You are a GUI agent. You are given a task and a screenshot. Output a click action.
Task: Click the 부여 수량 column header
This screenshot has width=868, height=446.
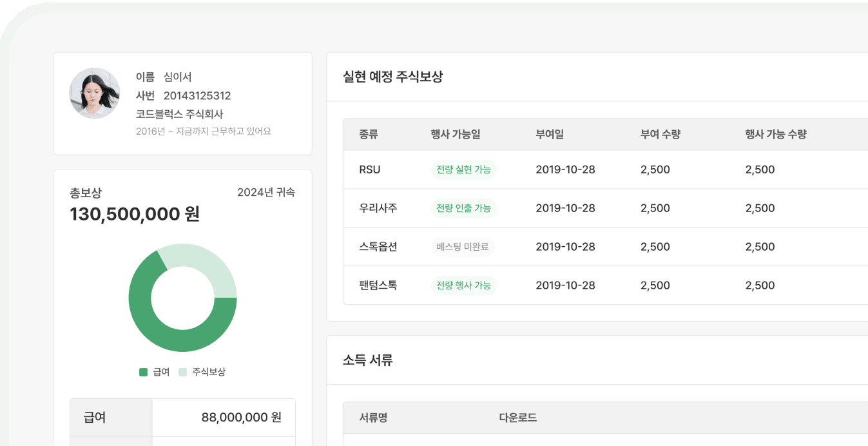point(661,135)
